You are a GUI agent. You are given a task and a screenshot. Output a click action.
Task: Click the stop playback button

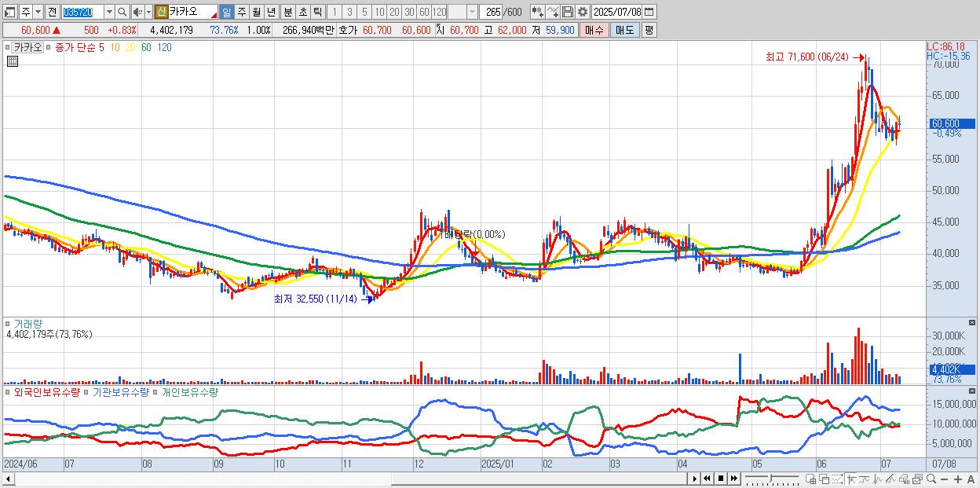pos(721,479)
